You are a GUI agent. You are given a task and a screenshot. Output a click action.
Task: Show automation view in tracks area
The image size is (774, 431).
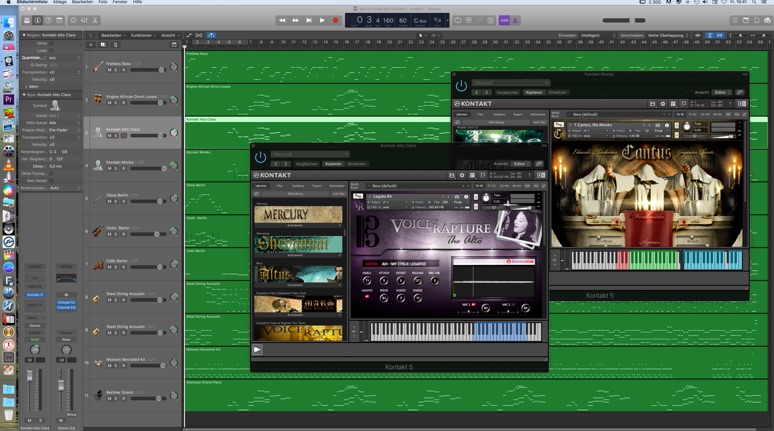coord(189,35)
